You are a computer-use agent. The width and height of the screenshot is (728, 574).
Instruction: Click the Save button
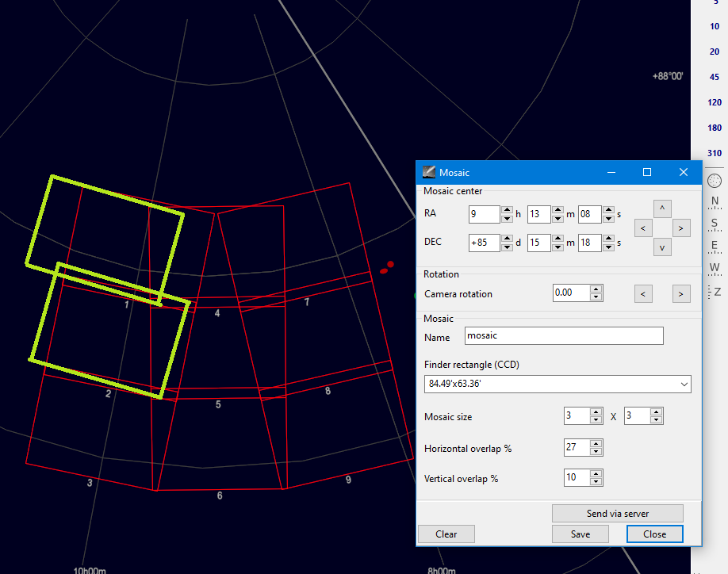(x=580, y=534)
